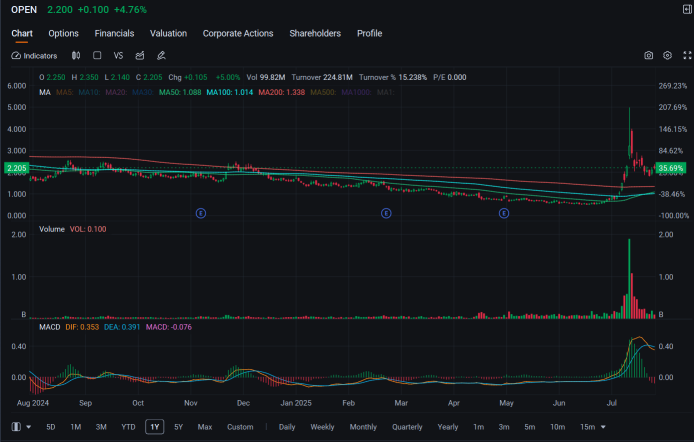Screen dimensions: 694x442
Task: Open the Financials tab
Action: pyautogui.click(x=114, y=34)
